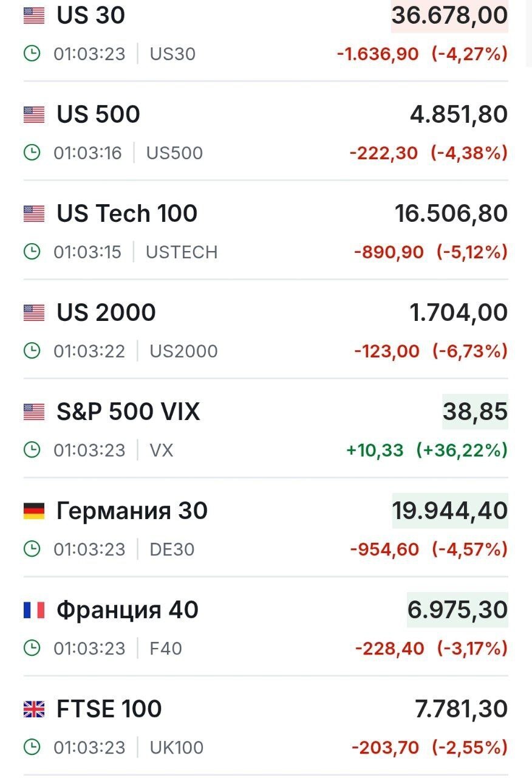The height and width of the screenshot is (778, 532).
Task: Click the FTSE 100 change -203,70
Action: click(x=385, y=747)
